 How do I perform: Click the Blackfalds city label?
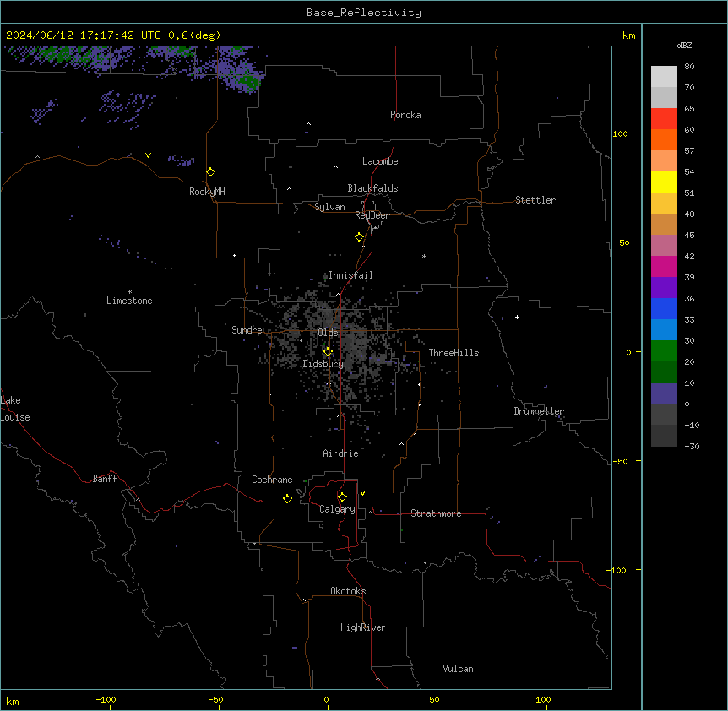click(x=372, y=188)
